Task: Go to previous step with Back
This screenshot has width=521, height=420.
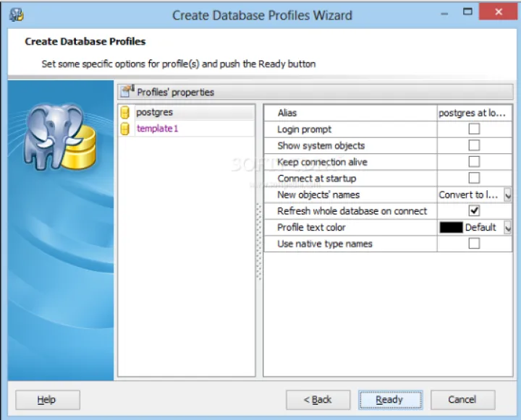Action: [x=318, y=400]
